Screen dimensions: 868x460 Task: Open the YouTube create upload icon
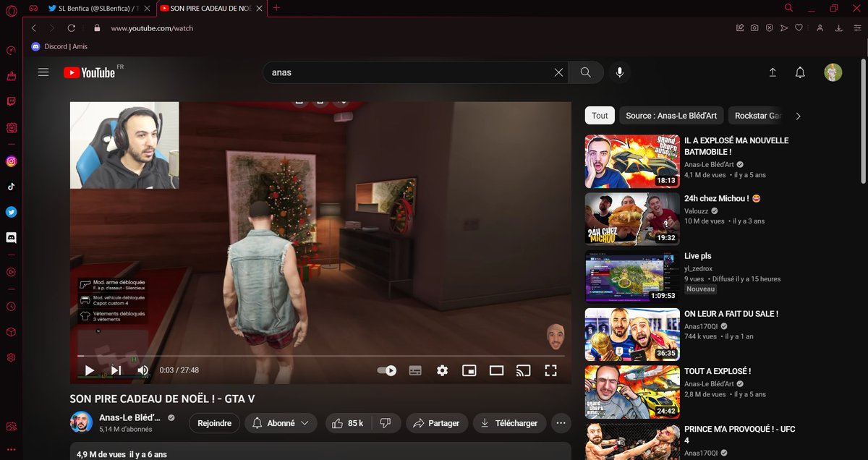pos(773,72)
